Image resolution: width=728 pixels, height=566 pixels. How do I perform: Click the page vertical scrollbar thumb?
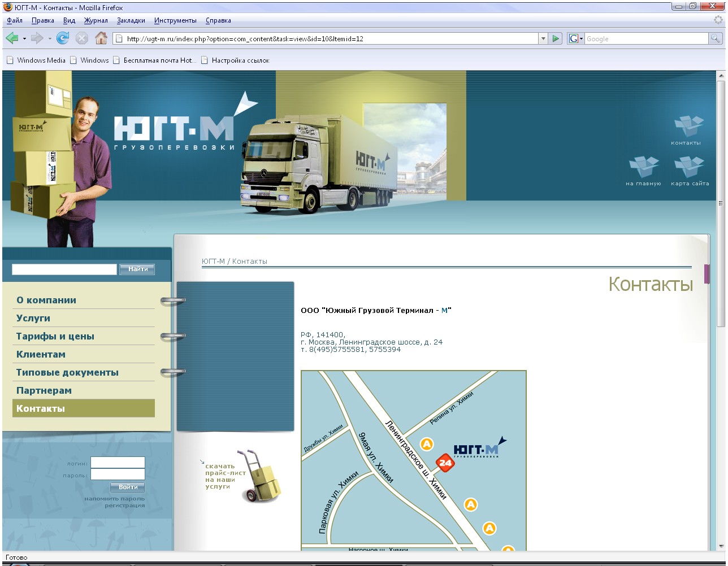(x=721, y=203)
